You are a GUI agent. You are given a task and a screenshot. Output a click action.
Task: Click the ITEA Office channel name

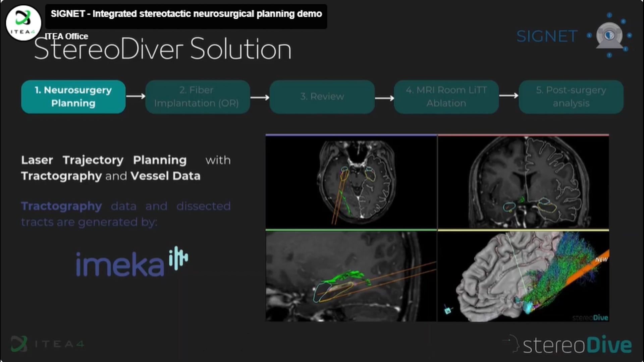66,36
